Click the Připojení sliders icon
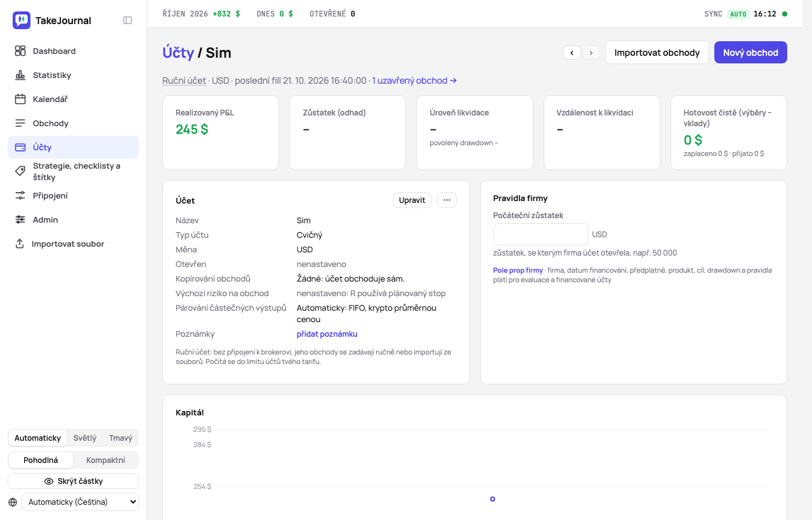This screenshot has height=520, width=812. click(x=20, y=195)
